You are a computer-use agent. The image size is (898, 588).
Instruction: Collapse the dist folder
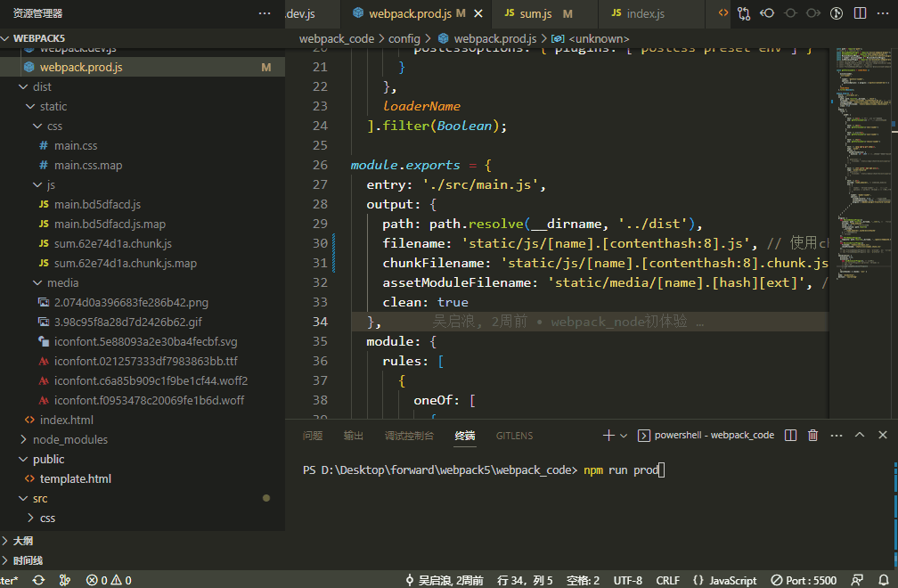pyautogui.click(x=41, y=86)
